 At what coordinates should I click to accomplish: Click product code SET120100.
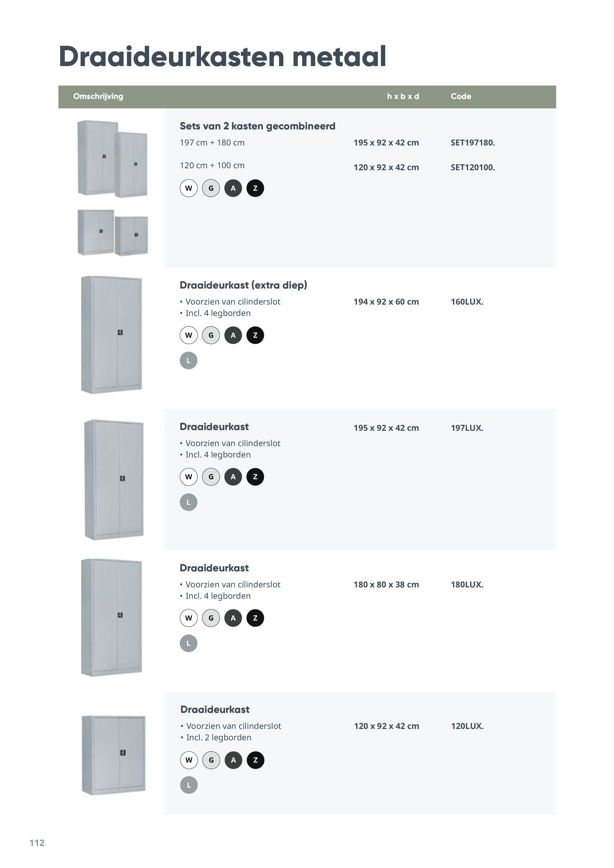(473, 168)
